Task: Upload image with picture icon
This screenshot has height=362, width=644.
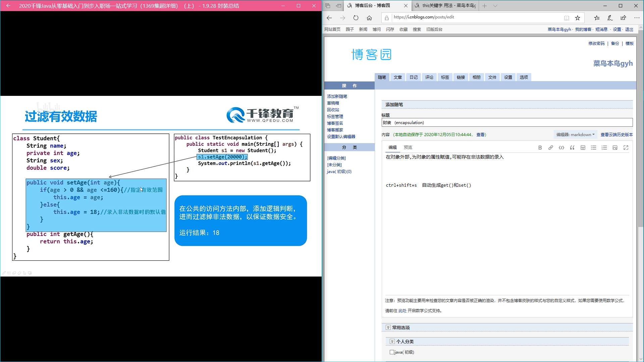Action: click(615, 148)
